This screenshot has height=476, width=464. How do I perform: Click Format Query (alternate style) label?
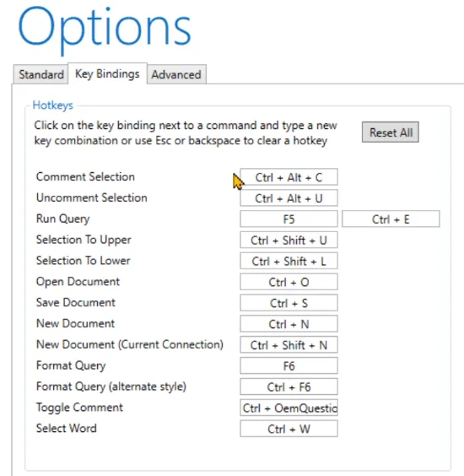point(111,387)
